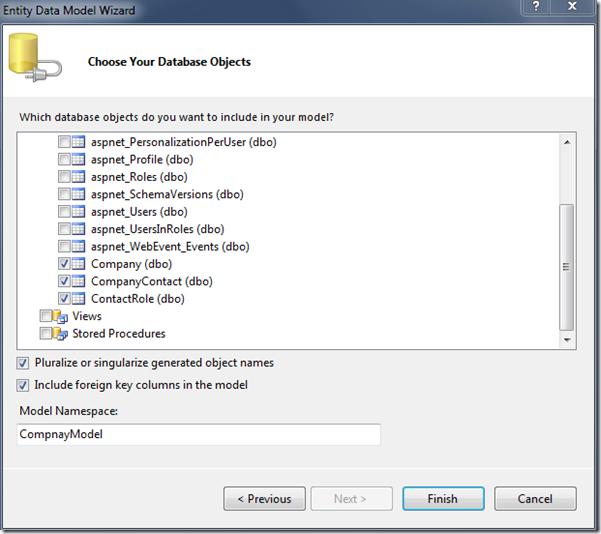Click the aspnet_PersonalizationPerUser table icon

(79, 142)
